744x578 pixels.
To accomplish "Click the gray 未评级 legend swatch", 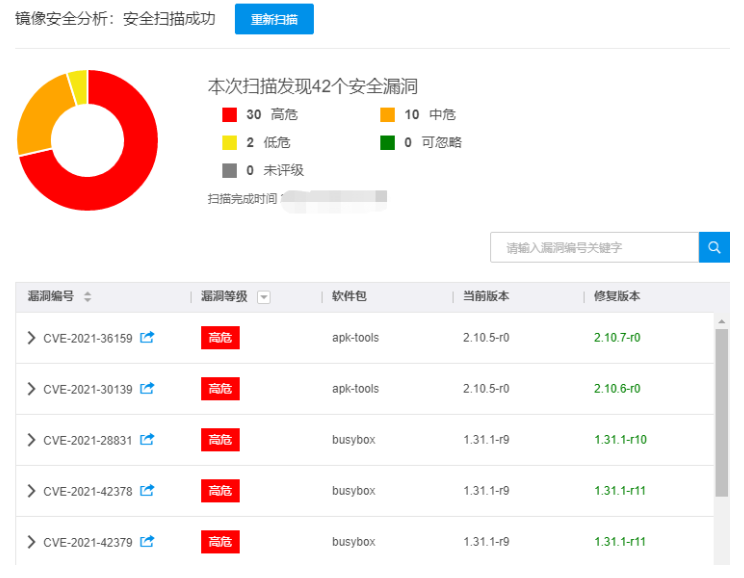I will [x=230, y=170].
